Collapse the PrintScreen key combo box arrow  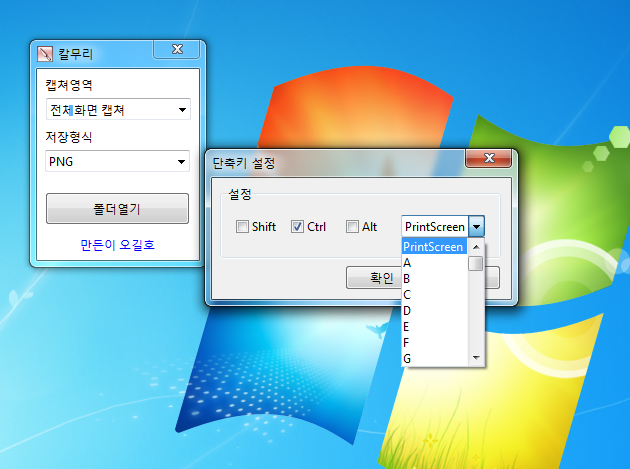coord(477,227)
